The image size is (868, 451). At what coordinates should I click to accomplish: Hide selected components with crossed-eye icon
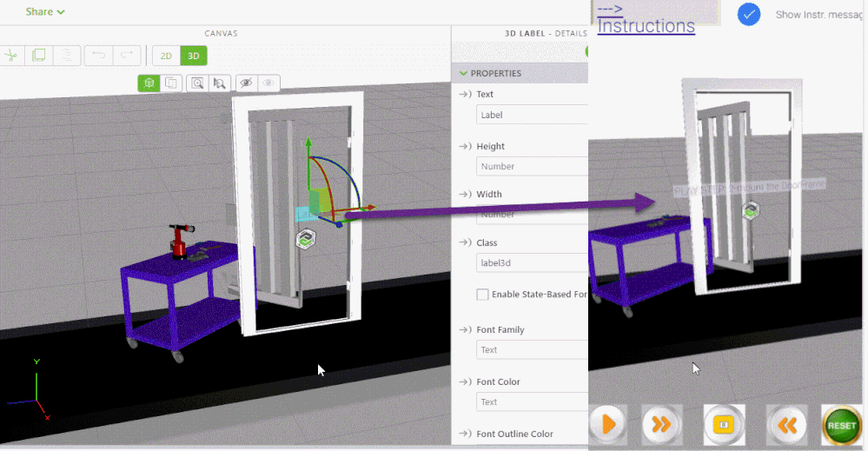click(247, 83)
